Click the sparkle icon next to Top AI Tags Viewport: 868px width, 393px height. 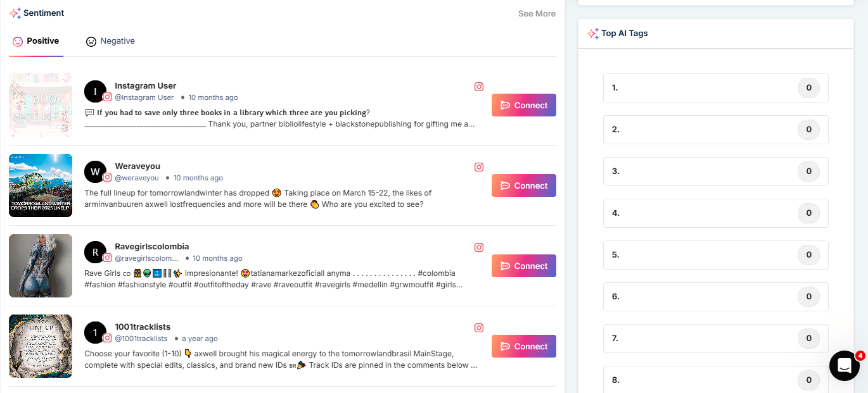[592, 34]
